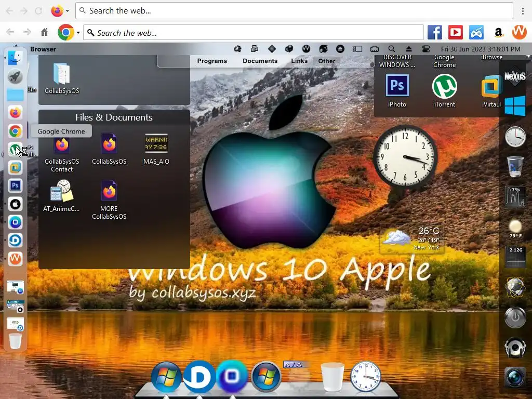Click the globe network icon in right dock
This screenshot has width=532, height=399.
(515, 287)
